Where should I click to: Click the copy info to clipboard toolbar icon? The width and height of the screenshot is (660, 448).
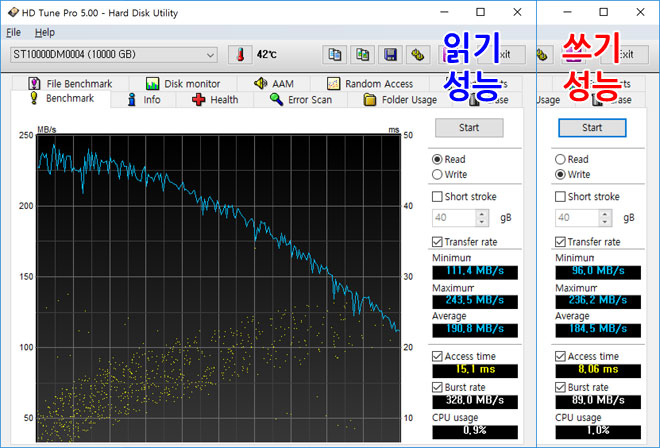335,55
